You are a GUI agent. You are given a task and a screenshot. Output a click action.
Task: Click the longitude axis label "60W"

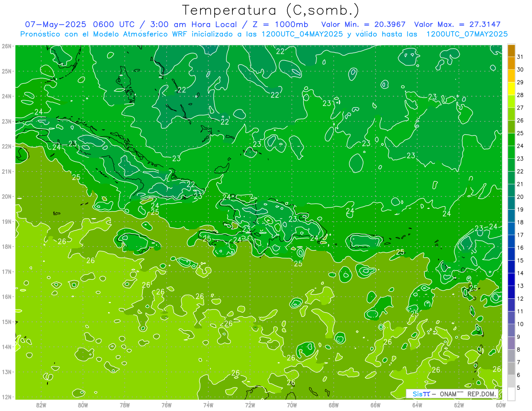(x=501, y=405)
